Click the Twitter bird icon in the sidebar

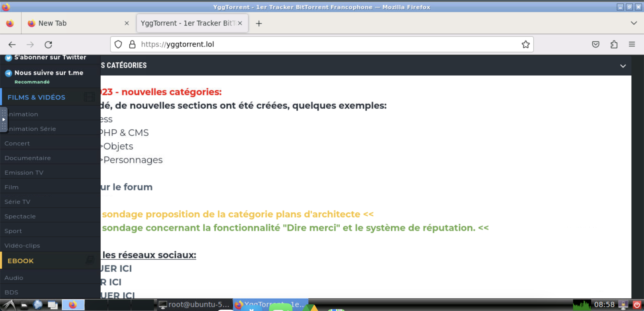coord(8,58)
